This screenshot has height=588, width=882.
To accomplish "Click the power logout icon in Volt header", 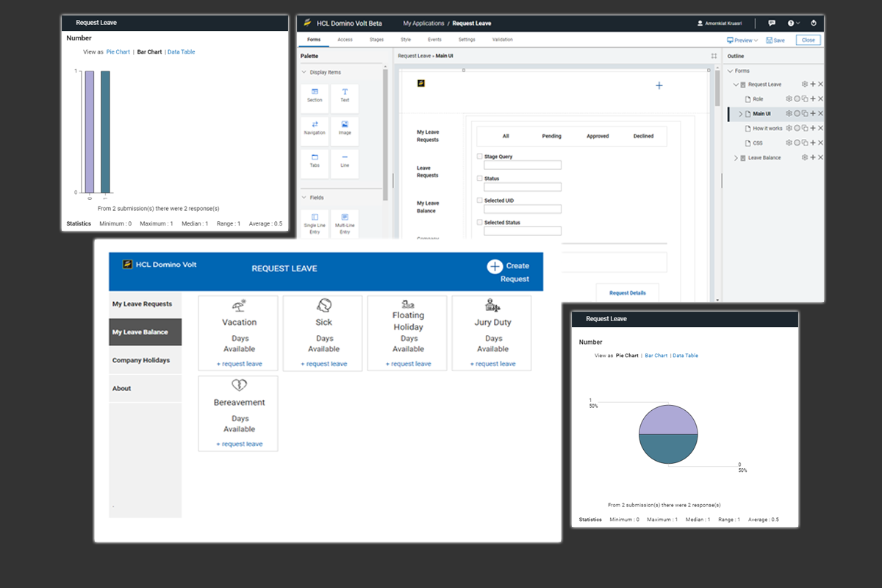I will point(814,24).
